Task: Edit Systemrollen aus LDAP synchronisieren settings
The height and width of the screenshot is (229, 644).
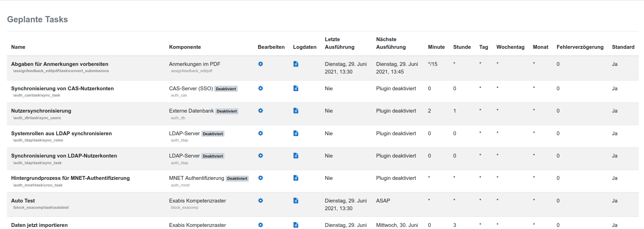Action: (x=261, y=133)
